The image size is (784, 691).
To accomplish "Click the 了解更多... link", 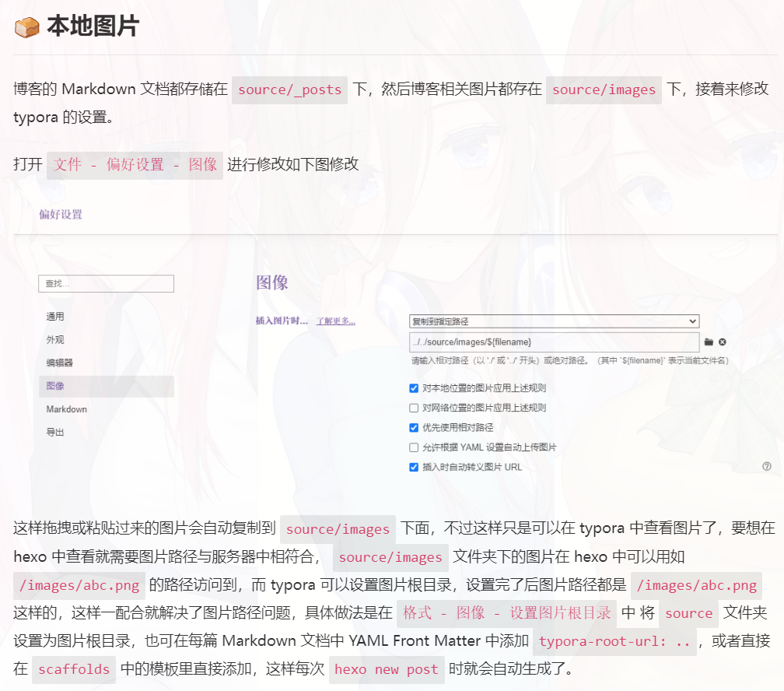I will [x=335, y=321].
